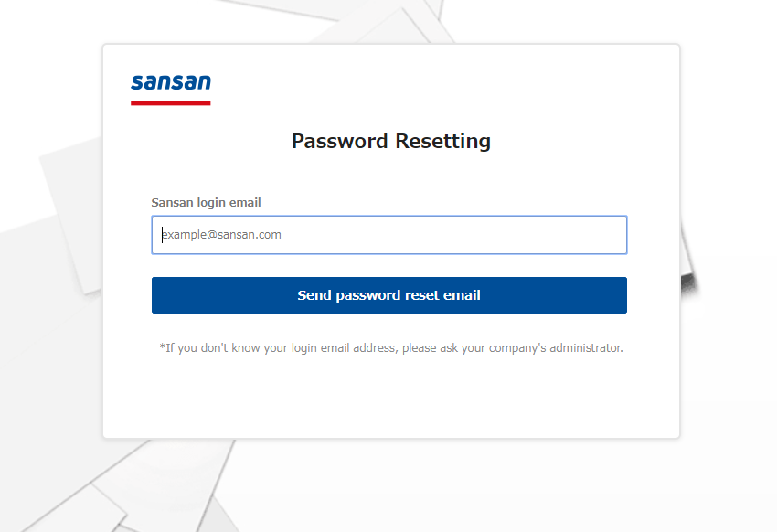Click the word administrator in the footnote
The height and width of the screenshot is (532, 777).
[x=586, y=347]
